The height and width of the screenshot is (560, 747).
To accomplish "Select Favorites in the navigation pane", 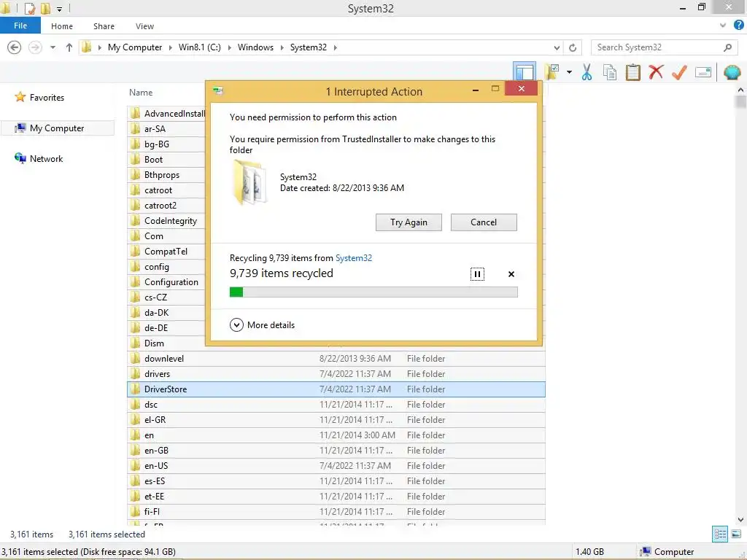I will 47,97.
